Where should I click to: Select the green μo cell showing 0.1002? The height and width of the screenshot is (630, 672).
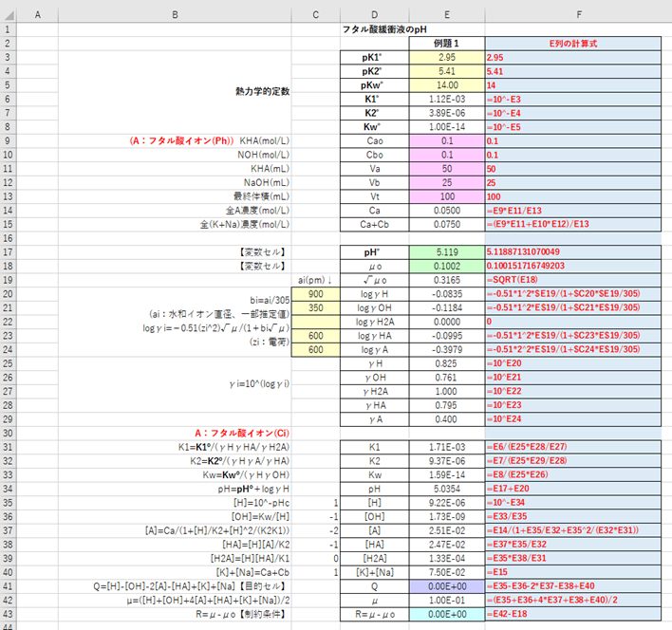[447, 266]
